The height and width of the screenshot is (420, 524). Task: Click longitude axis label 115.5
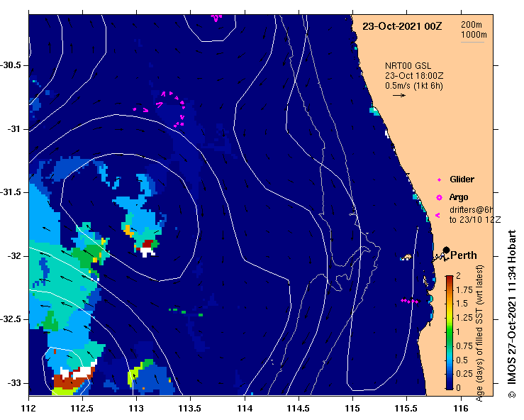pos(406,409)
